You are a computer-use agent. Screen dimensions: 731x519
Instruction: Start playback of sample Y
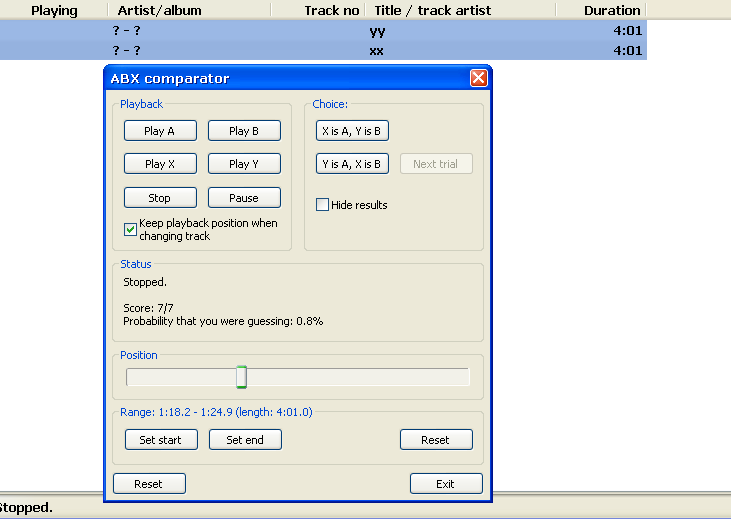[x=244, y=164]
